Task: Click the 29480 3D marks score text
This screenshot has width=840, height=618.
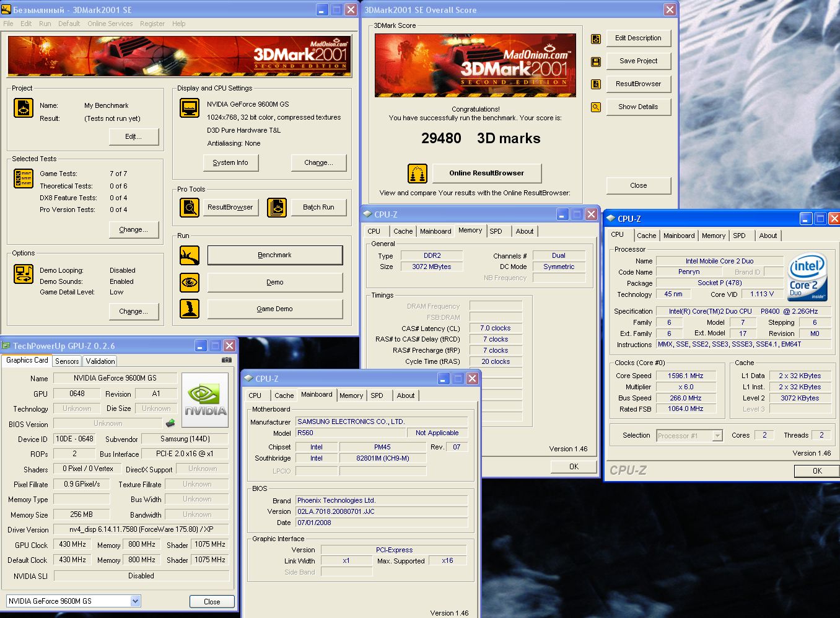Action: (481, 138)
